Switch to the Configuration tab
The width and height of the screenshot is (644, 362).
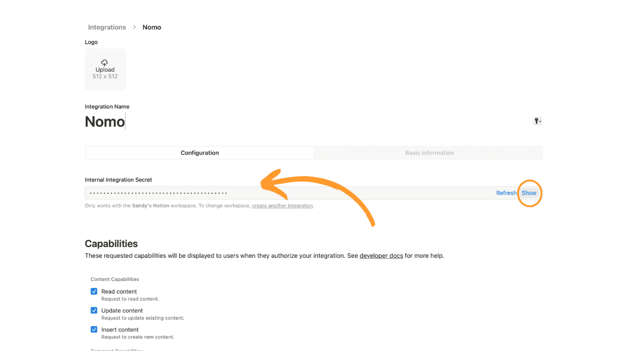point(200,153)
